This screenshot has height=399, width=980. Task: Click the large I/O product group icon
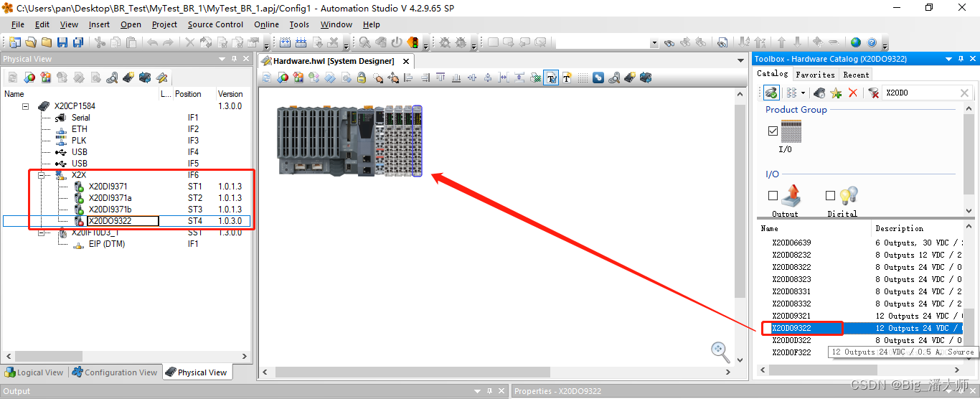click(x=791, y=132)
